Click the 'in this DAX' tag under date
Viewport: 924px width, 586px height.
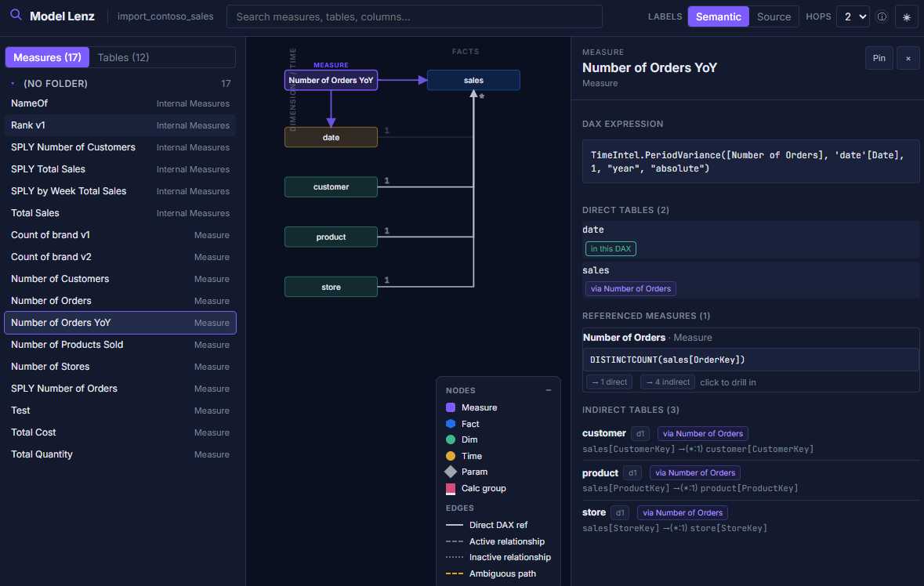point(611,248)
